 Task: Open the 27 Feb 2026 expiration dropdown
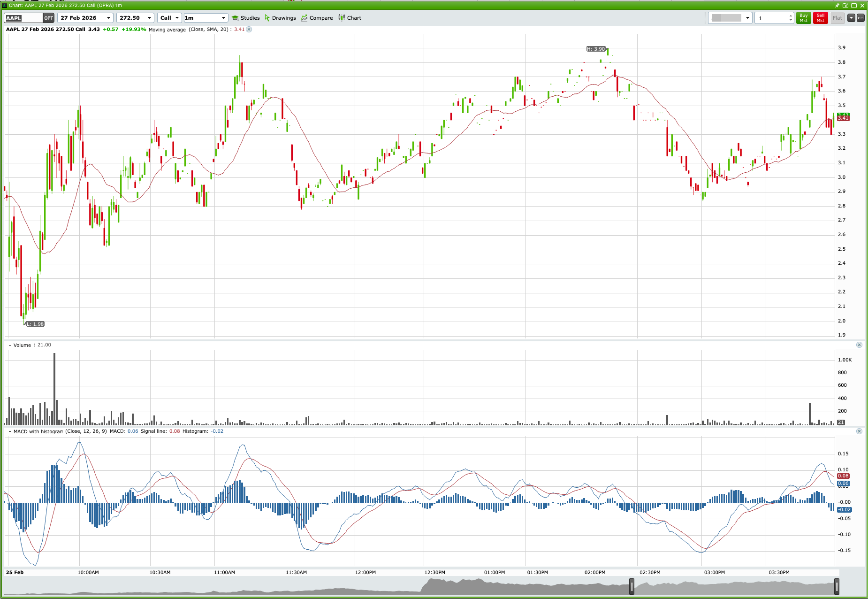[109, 18]
